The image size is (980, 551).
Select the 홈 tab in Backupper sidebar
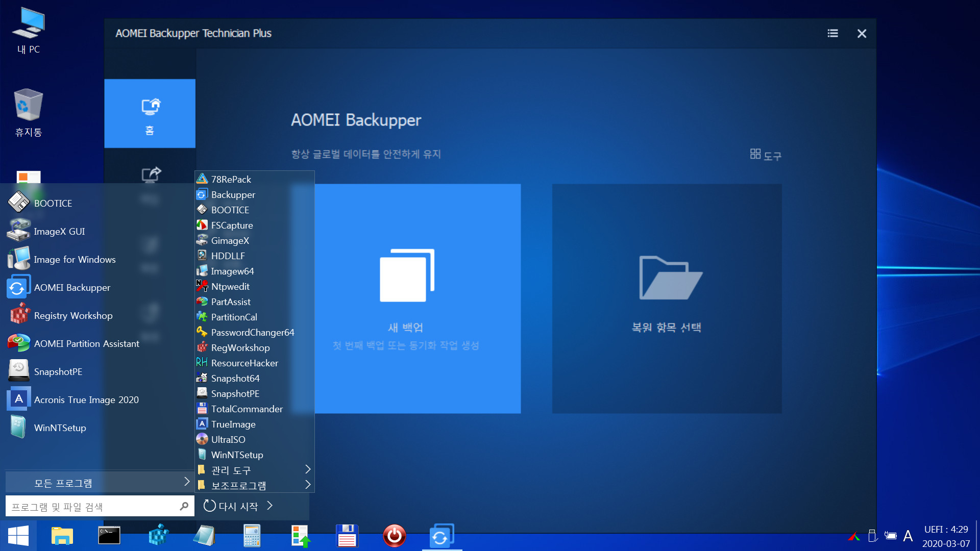tap(150, 113)
